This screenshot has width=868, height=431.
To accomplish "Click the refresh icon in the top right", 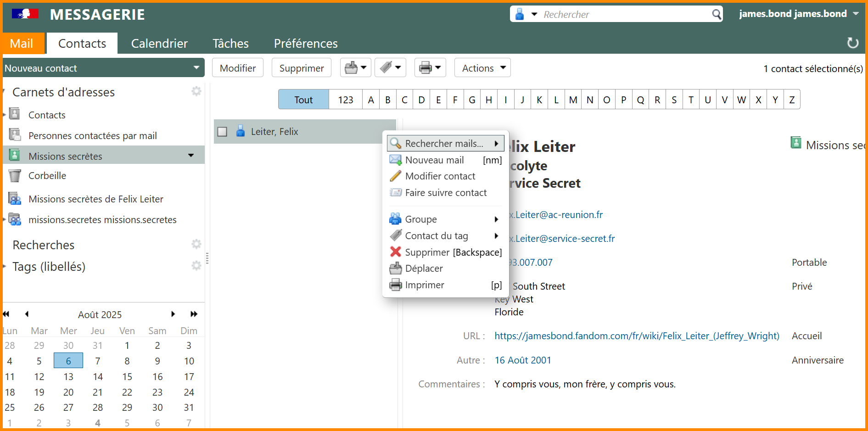I will pos(852,43).
